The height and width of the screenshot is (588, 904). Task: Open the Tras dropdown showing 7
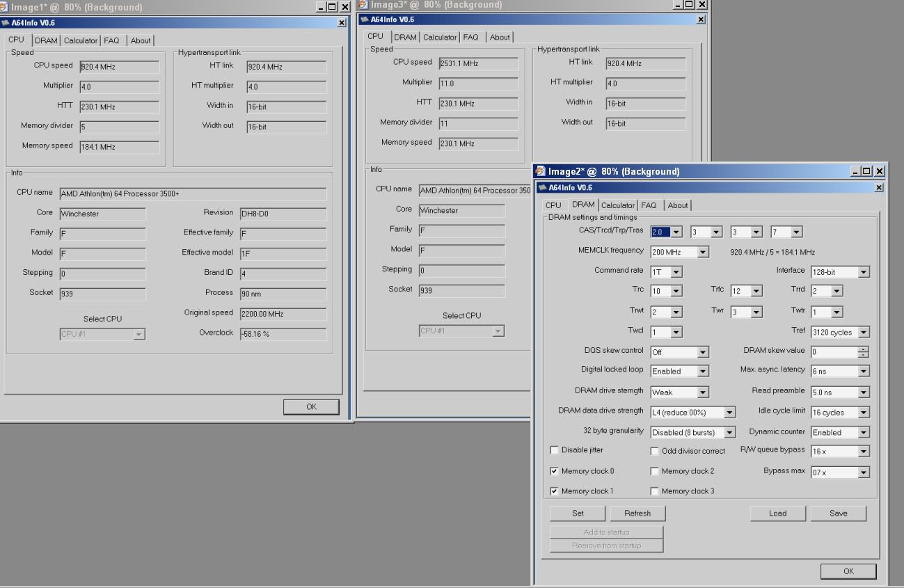(x=797, y=232)
